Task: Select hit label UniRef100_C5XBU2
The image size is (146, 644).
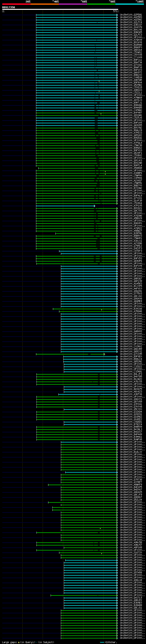Action: tap(131, 156)
